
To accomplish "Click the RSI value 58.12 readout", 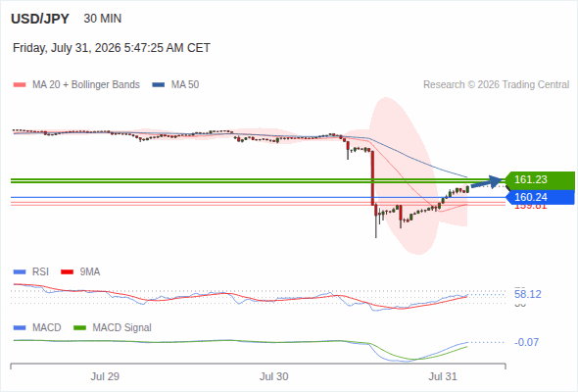I will pos(528,294).
